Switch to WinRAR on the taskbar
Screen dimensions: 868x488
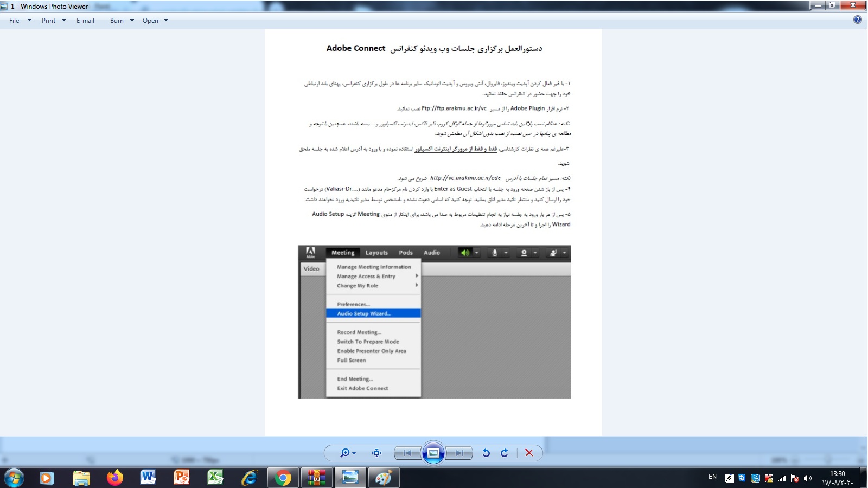coord(317,478)
